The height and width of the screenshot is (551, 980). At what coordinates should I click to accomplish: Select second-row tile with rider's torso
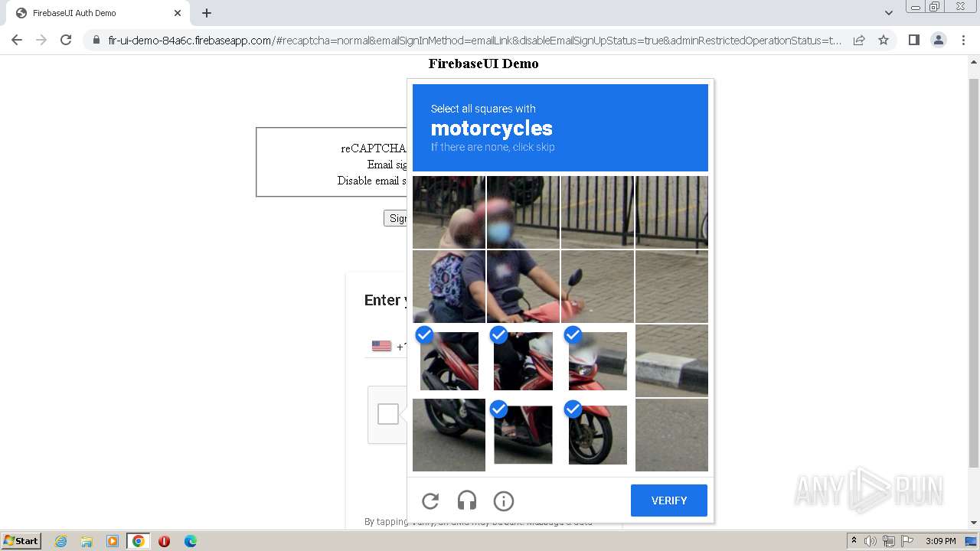(523, 286)
